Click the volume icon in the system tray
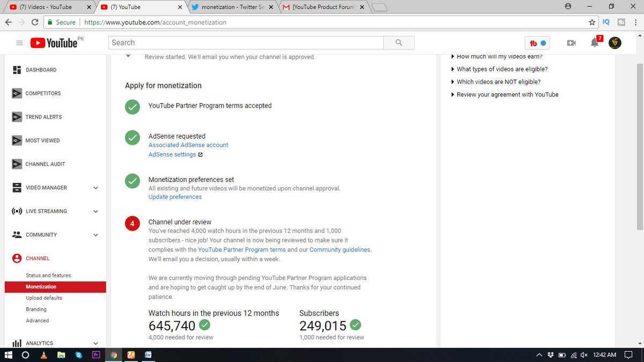 [584, 355]
